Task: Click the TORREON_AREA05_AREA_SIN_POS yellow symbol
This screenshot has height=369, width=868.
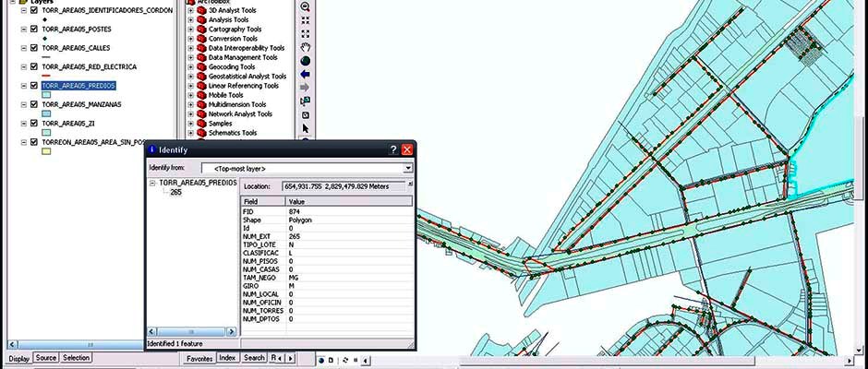Action: click(x=46, y=151)
